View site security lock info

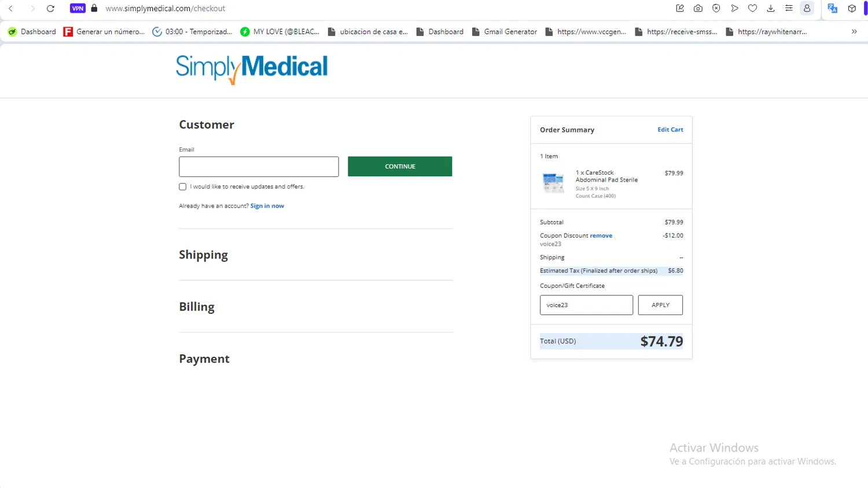click(94, 8)
